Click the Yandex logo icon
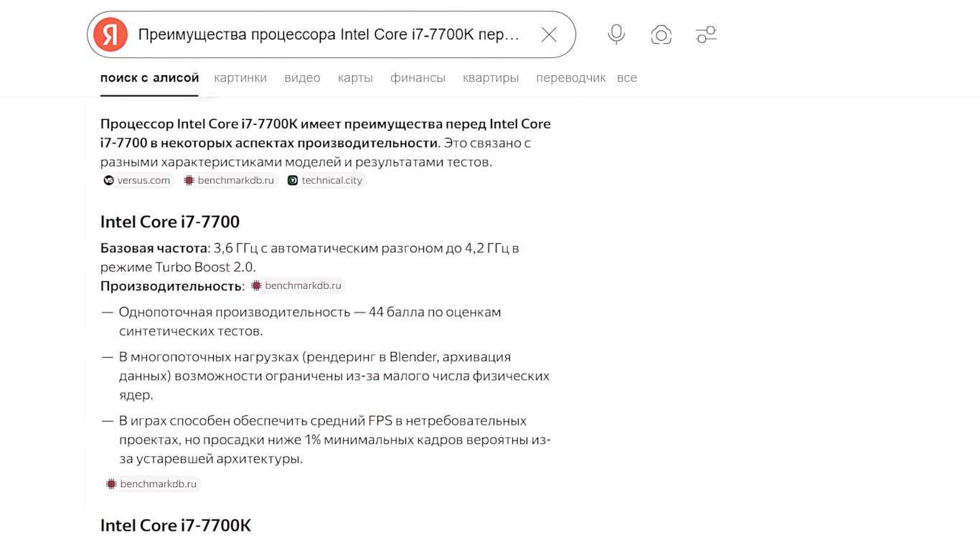The width and height of the screenshot is (980, 540). coord(110,34)
